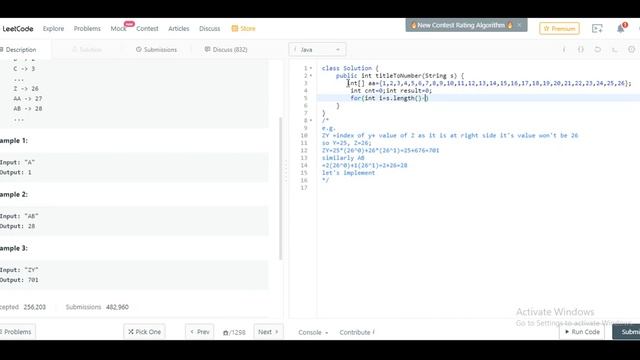Click the 'Z -> 26' mapping line
640x360 pixels.
point(26,89)
